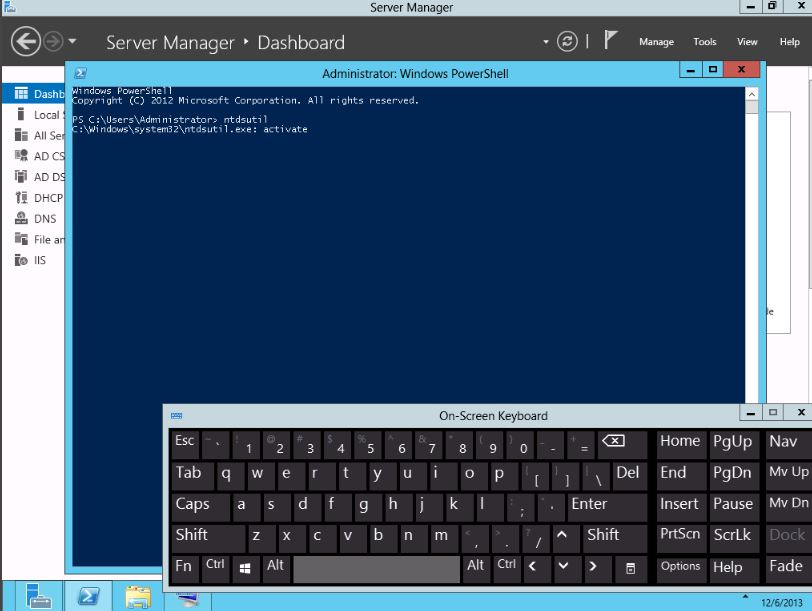This screenshot has height=611, width=812.
Task: Click the Home key on On-Screen Keyboard
Action: (680, 444)
